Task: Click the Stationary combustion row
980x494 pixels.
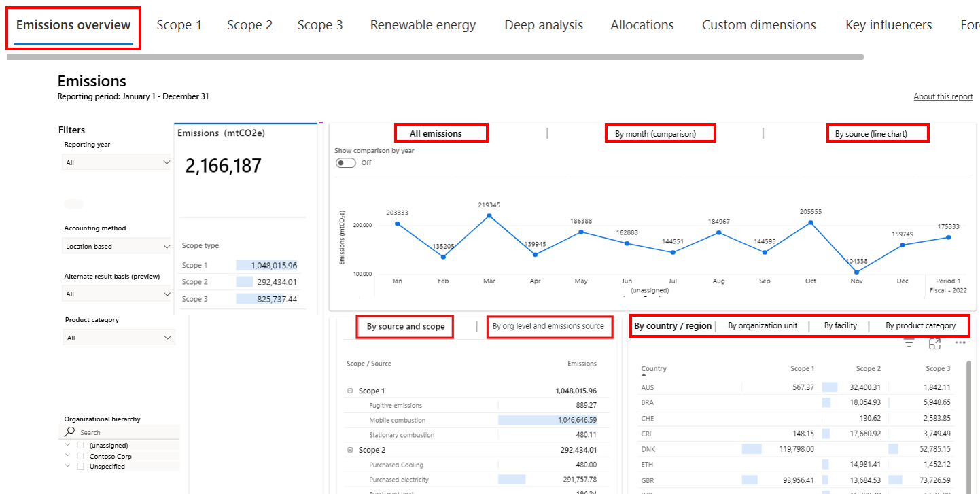Action: coord(476,435)
